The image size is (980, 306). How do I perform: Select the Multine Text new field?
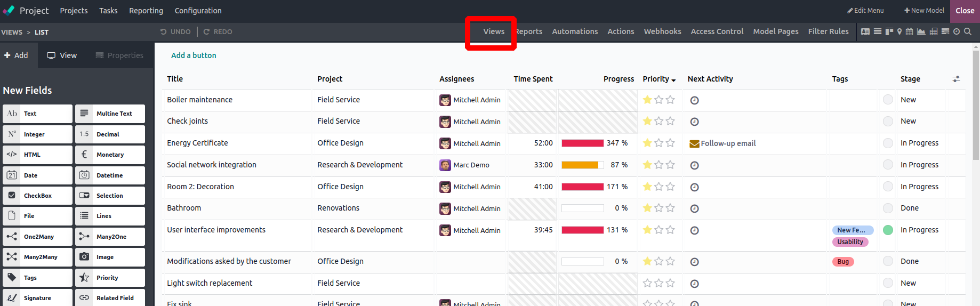point(110,114)
